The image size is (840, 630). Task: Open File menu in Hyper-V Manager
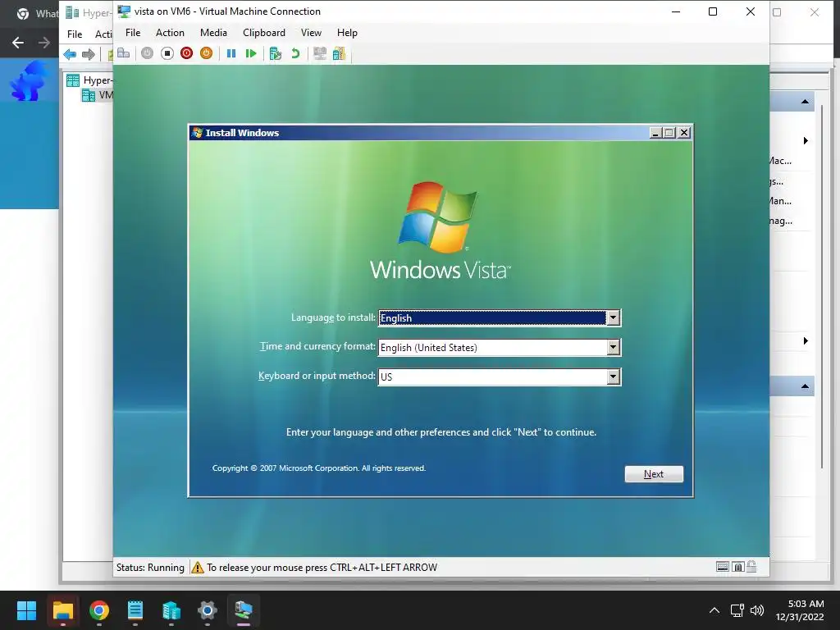coord(75,34)
